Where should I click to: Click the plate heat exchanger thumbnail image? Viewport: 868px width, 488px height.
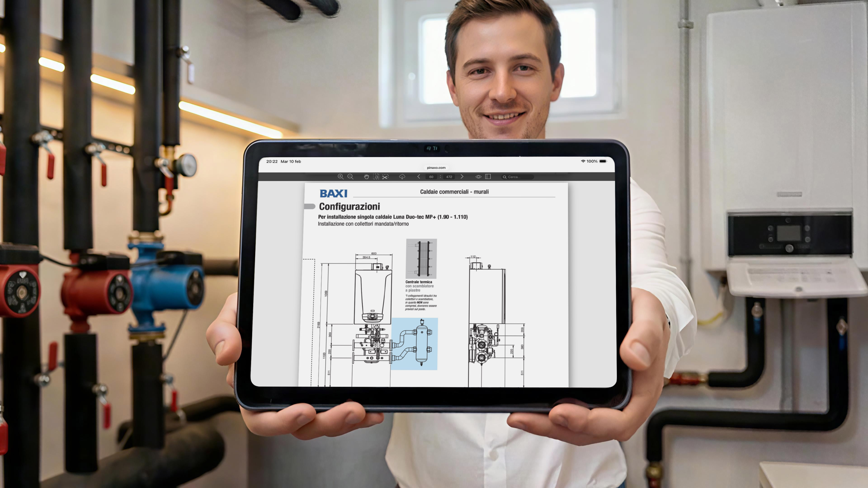(x=421, y=258)
